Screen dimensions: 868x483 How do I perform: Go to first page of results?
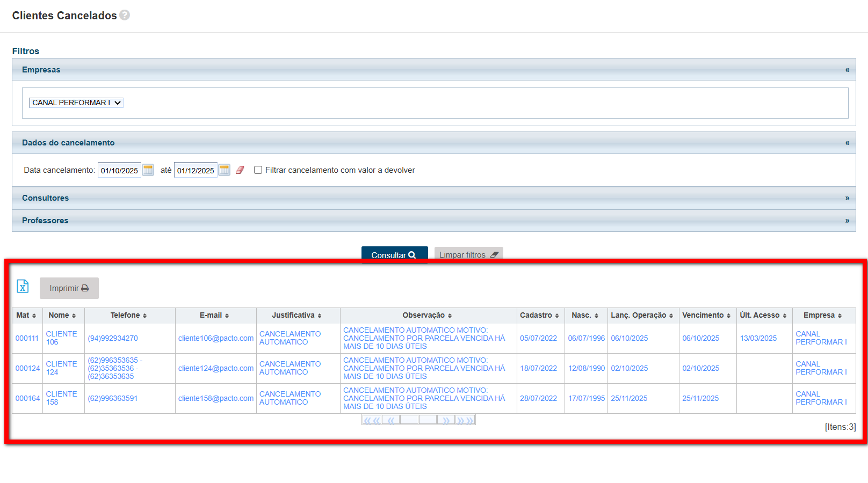click(372, 420)
